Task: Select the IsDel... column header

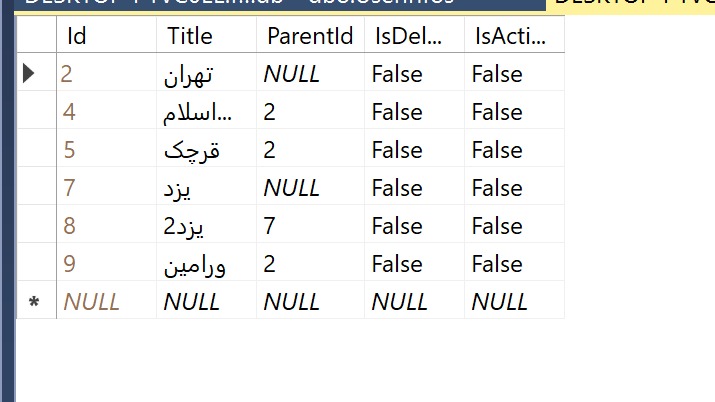Action: click(x=414, y=35)
